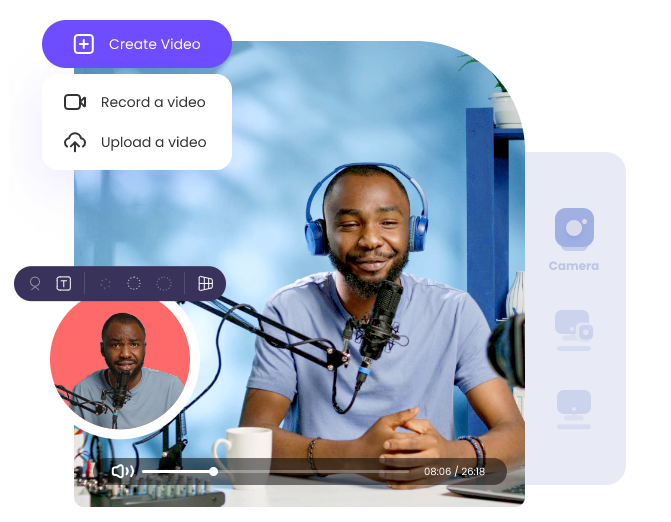Viewport: 671px width, 522px height.
Task: Click the 08:06 / 26:18 timestamp
Action: pyautogui.click(x=454, y=471)
